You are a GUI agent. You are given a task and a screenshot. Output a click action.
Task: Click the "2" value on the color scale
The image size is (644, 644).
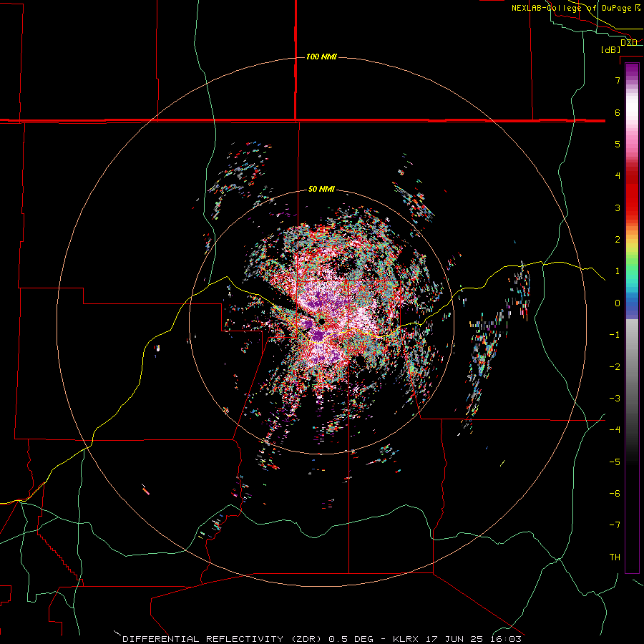pos(618,240)
